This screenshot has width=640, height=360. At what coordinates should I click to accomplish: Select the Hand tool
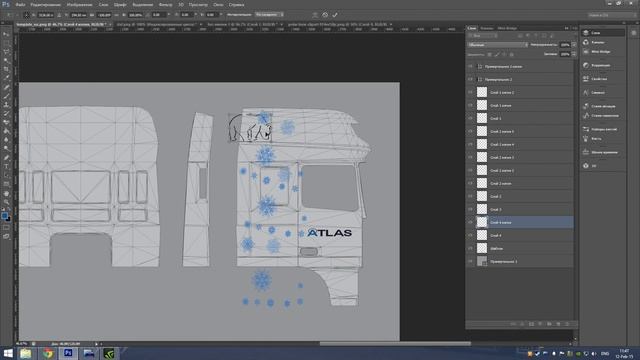pyautogui.click(x=6, y=193)
